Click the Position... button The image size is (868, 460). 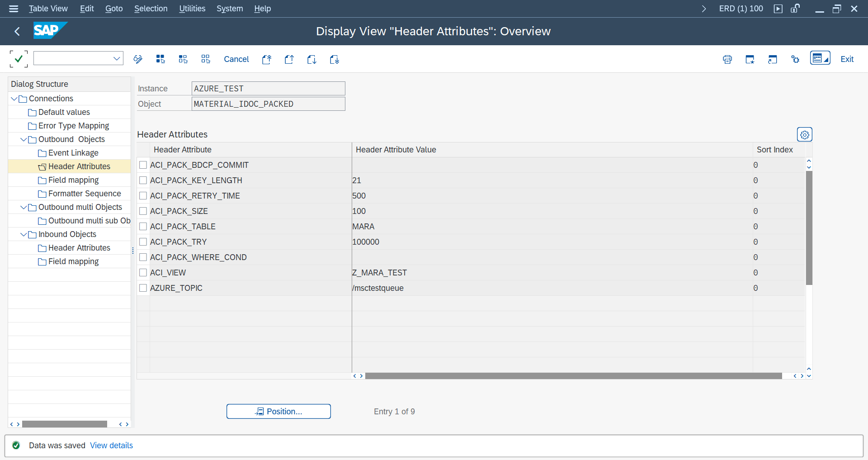(278, 412)
